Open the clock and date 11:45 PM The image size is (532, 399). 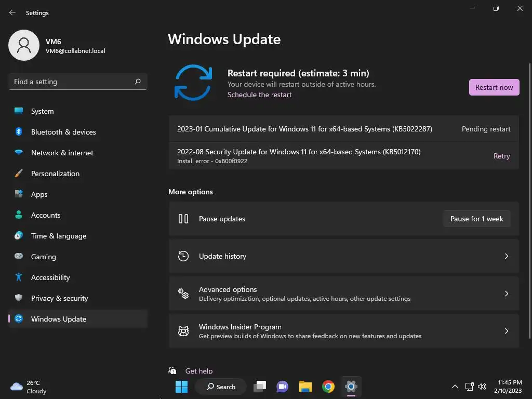[508, 387]
